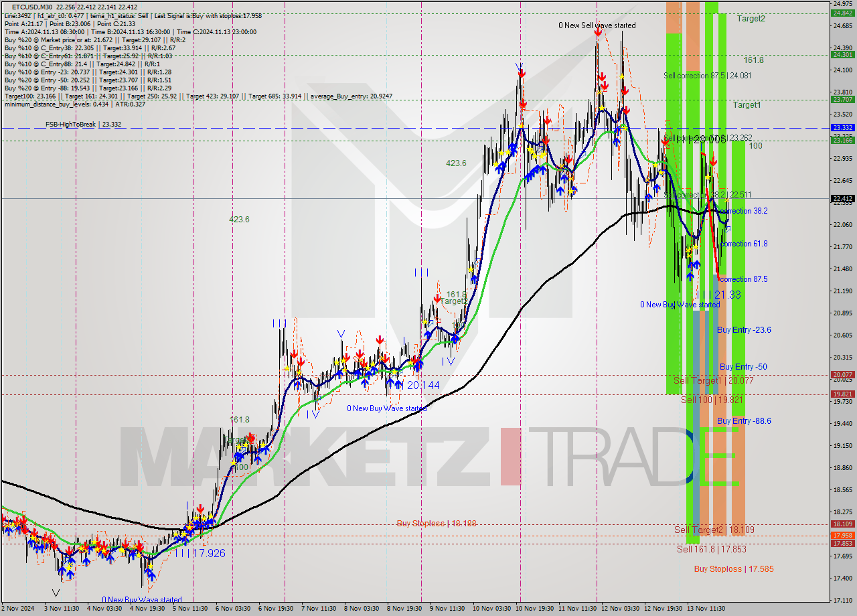Select the 'Line:3492 | h1_atr_c0' info line
Screen dimensions: 857x616
[133, 15]
